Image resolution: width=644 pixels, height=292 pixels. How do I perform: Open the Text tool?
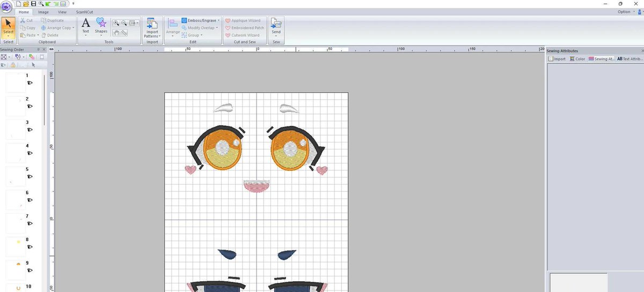85,26
